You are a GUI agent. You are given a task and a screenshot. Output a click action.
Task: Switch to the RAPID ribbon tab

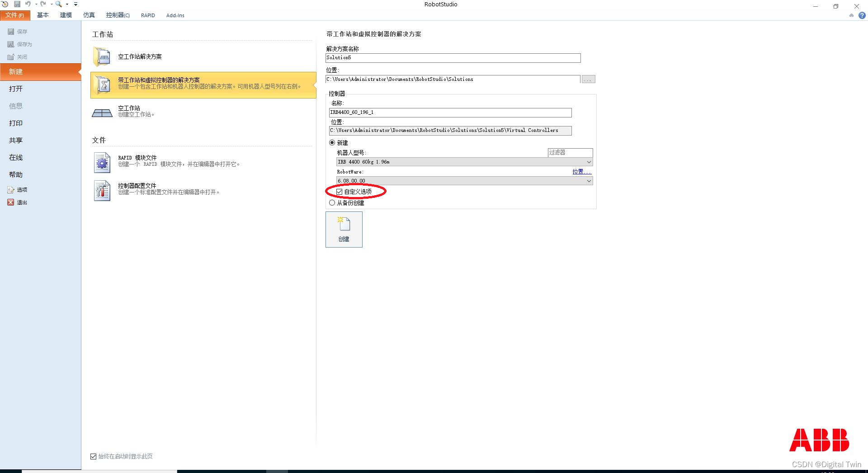(148, 15)
